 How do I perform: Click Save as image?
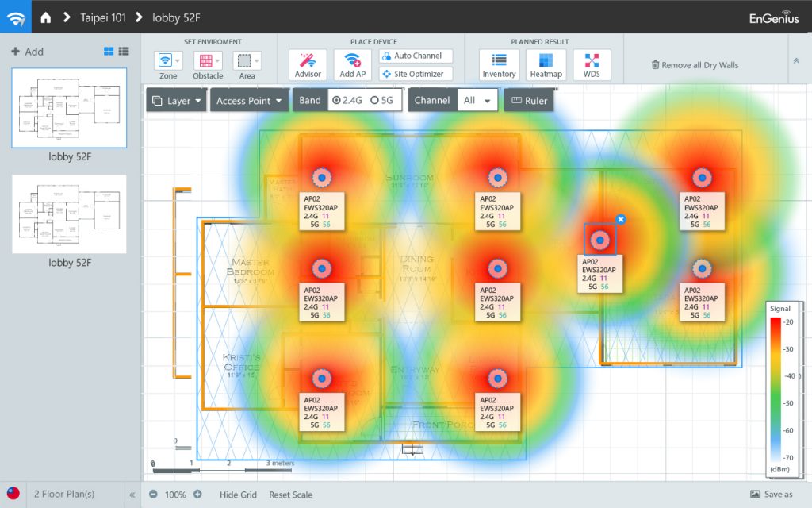tap(771, 494)
